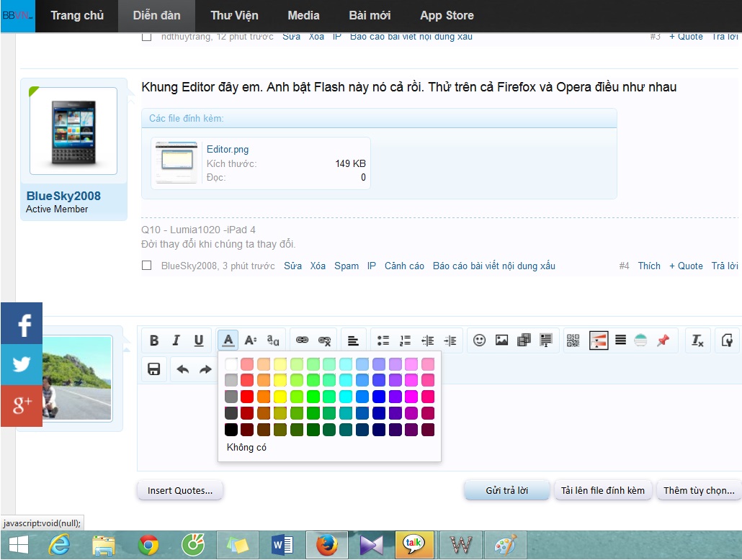Click the italic formatting icon
This screenshot has height=560, width=742.
click(176, 340)
